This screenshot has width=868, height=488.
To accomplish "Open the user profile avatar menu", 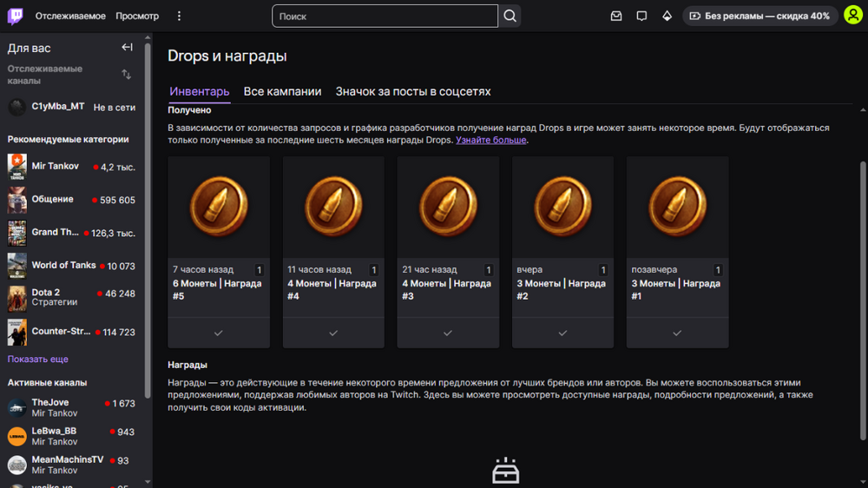I will pos(853,16).
